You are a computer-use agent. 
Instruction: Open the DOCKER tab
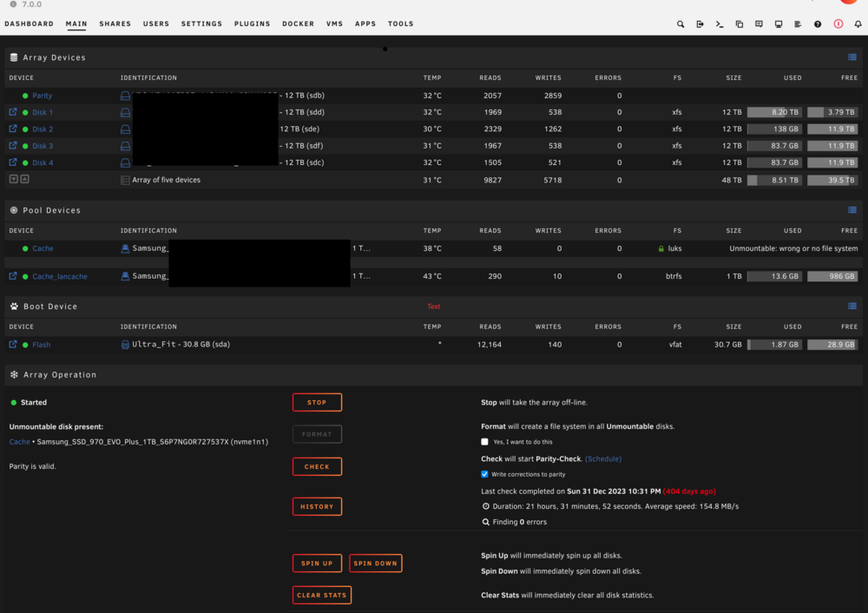[x=298, y=23]
